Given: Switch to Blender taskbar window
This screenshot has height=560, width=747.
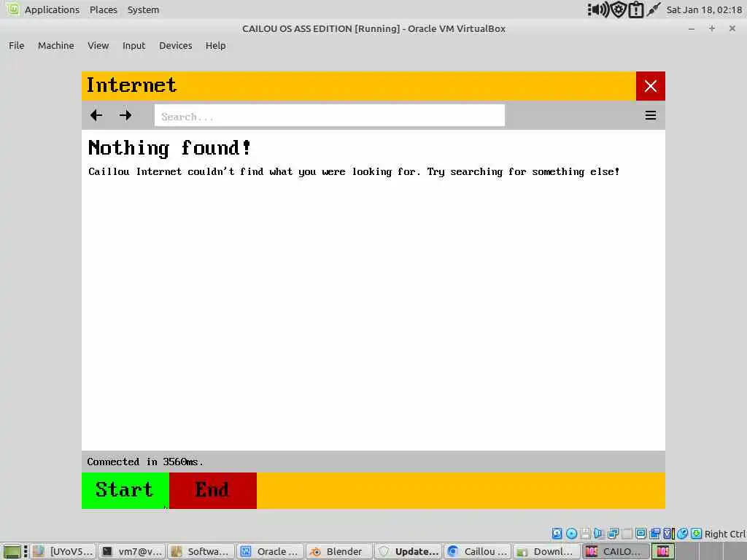Looking at the screenshot, I should coord(339,551).
